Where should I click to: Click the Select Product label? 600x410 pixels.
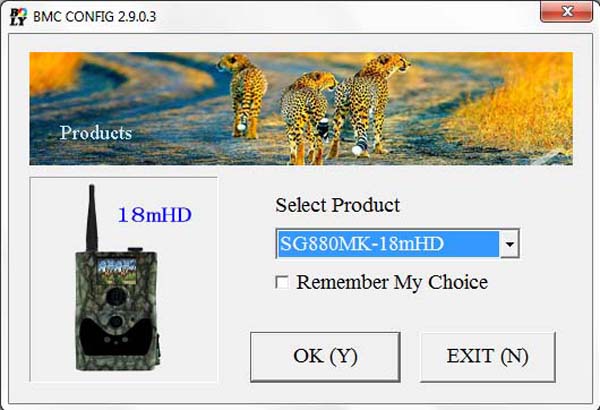coord(338,205)
